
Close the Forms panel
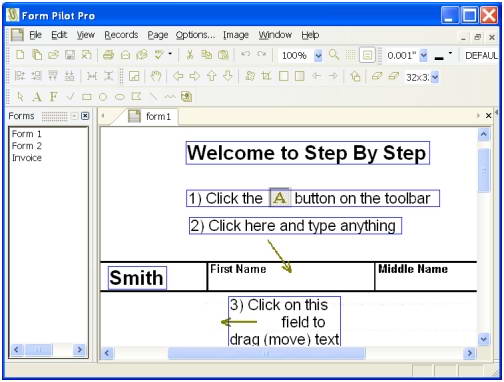pyautogui.click(x=85, y=116)
